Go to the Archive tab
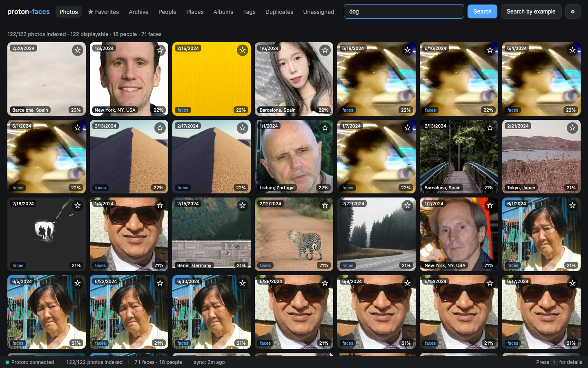Image resolution: width=588 pixels, height=368 pixels. (x=138, y=12)
